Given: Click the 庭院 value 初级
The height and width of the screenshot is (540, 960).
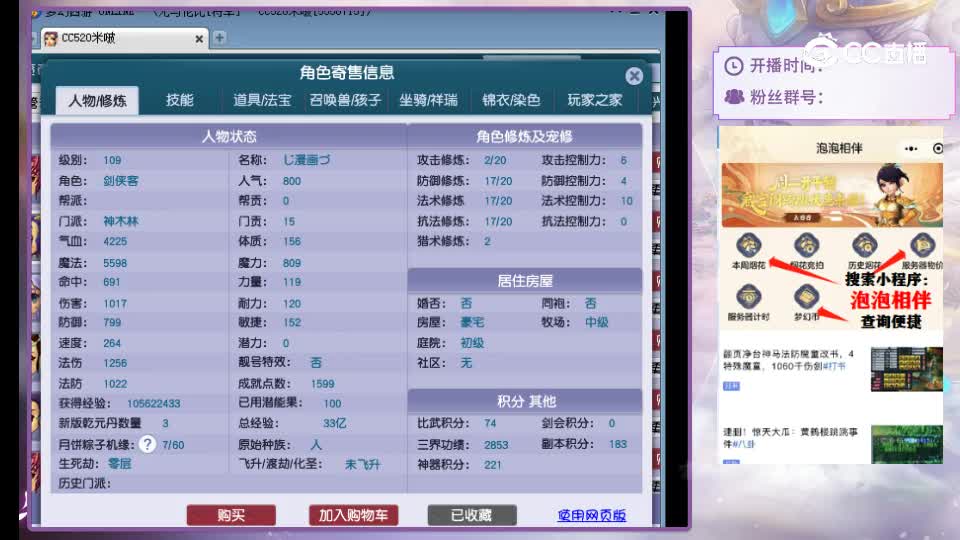Looking at the screenshot, I should tap(472, 343).
